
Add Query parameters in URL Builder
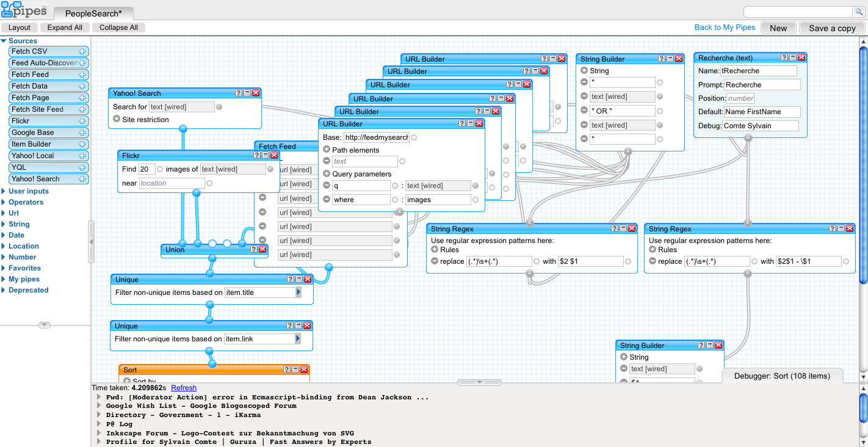pos(327,174)
